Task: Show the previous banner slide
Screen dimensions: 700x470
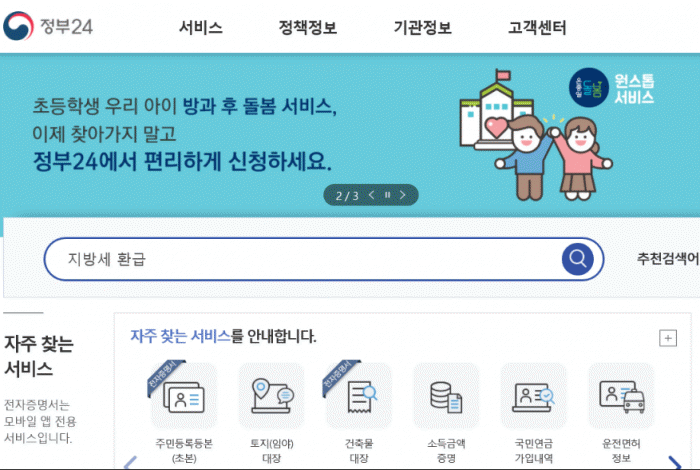Action: tap(371, 195)
